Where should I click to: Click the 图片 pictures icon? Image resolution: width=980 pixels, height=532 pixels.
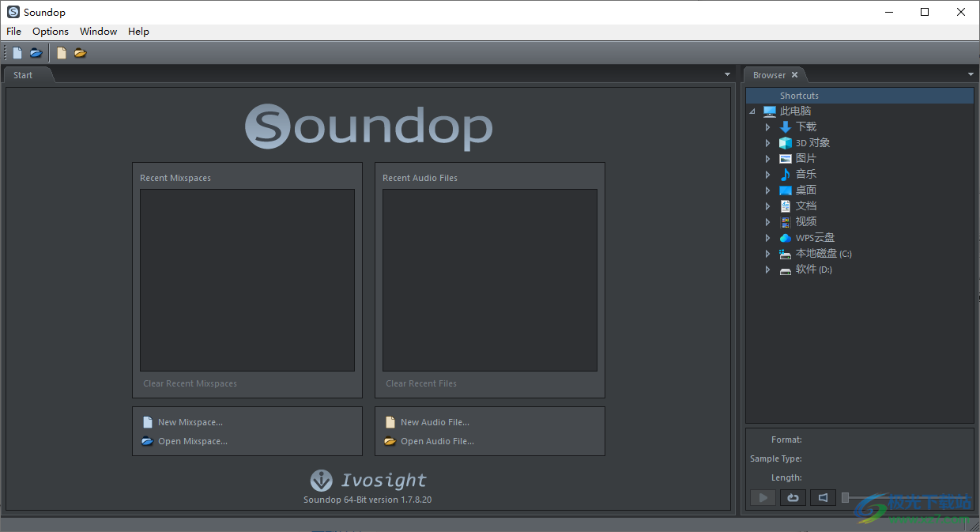785,159
